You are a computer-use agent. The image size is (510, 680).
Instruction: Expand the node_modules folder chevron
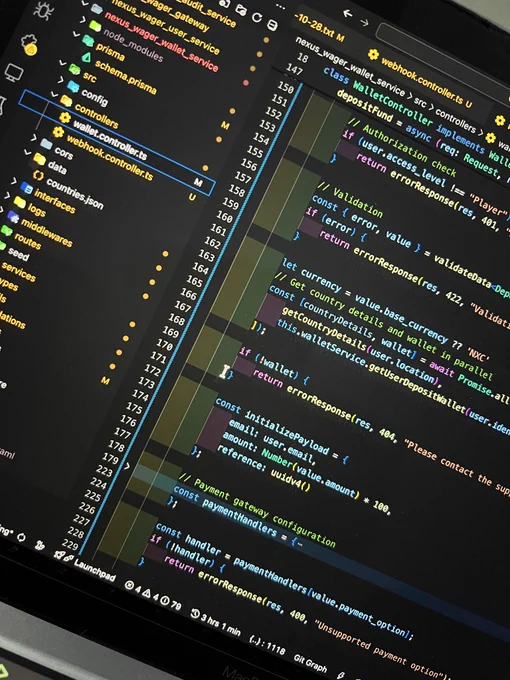click(x=83, y=20)
